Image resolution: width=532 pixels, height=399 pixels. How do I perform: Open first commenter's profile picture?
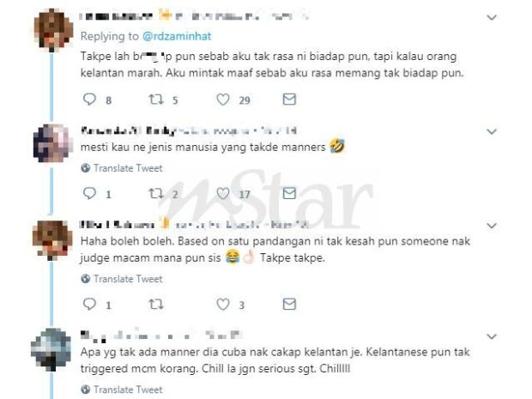[53, 30]
